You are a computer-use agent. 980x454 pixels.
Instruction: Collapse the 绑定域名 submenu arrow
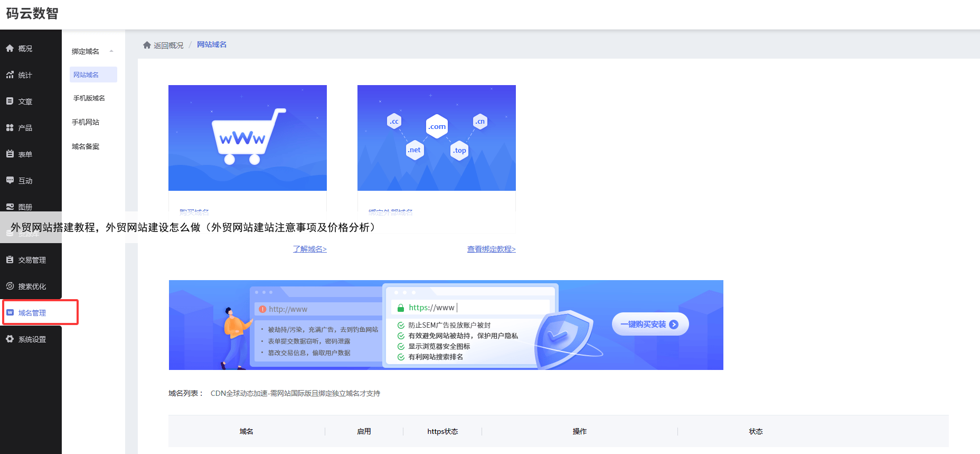111,51
